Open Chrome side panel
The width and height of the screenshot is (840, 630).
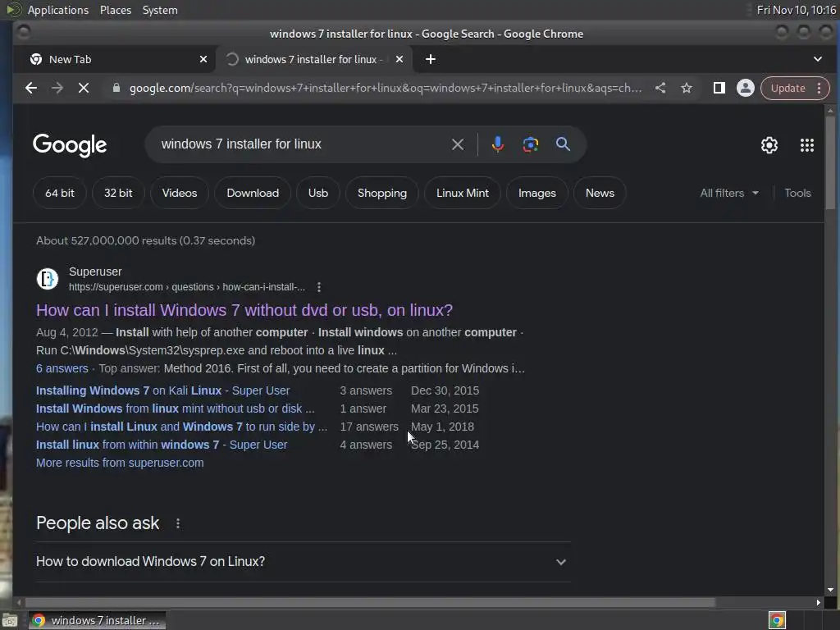(x=719, y=88)
